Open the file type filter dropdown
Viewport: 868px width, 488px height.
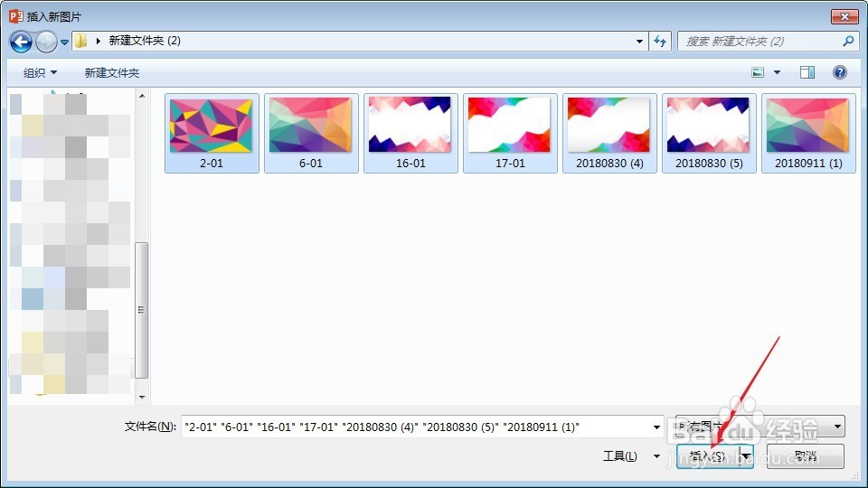760,426
